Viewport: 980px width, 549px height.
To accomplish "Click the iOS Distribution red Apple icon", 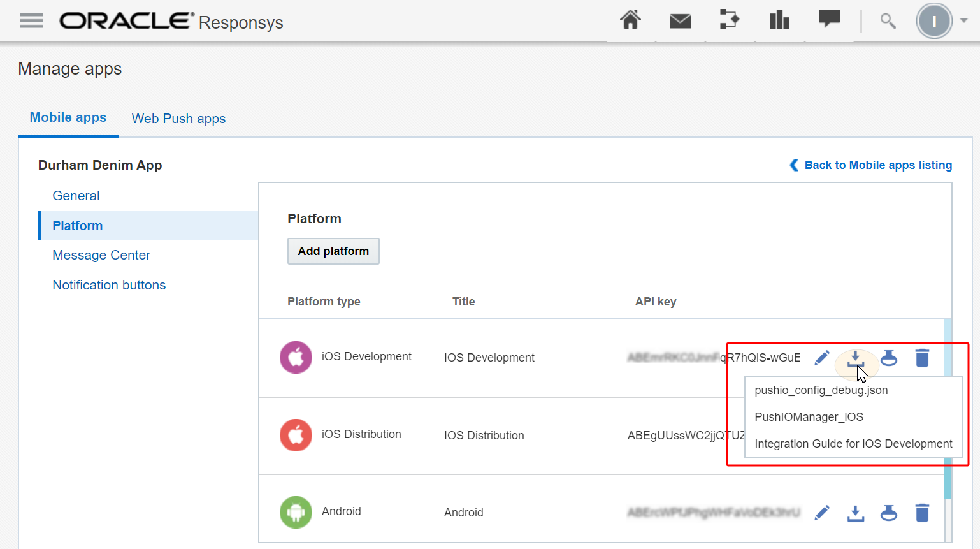I will pyautogui.click(x=296, y=435).
